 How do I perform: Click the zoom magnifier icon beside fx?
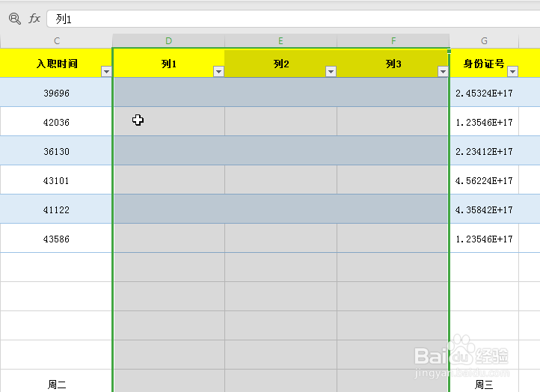pyautogui.click(x=14, y=19)
